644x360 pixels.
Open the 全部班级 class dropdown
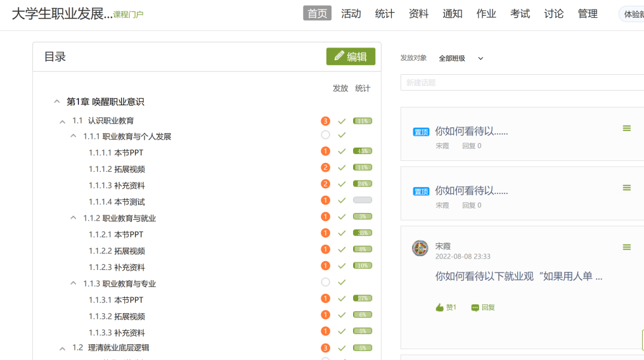point(461,58)
